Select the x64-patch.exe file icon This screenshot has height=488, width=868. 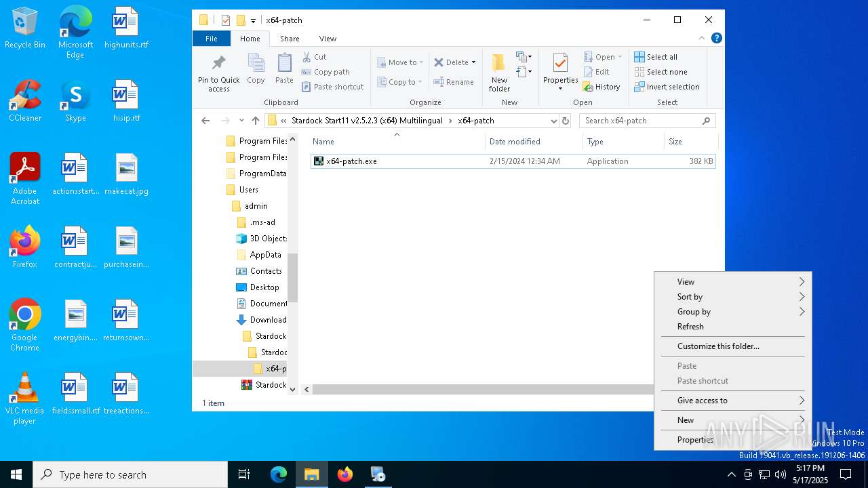coord(318,161)
